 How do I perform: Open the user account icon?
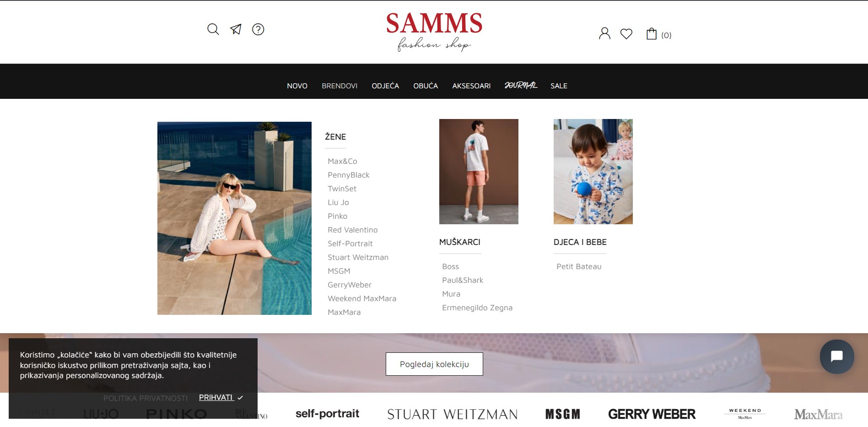tap(604, 33)
